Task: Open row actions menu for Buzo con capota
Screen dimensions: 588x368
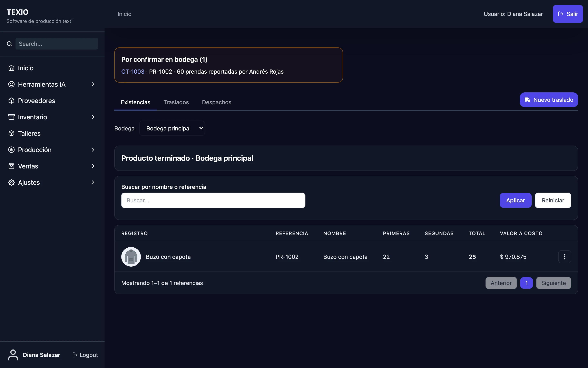Action: (565, 257)
